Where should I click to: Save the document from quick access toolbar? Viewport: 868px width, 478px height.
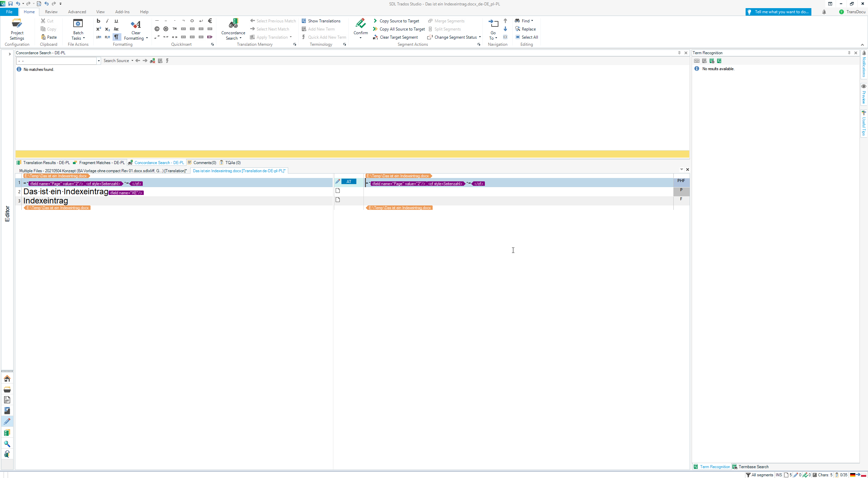coord(10,4)
